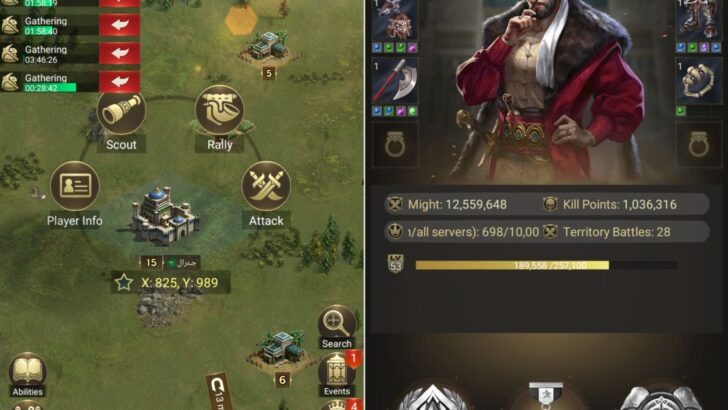Recall the 01:58:40 gathering march
The image size is (728, 410).
point(120,25)
